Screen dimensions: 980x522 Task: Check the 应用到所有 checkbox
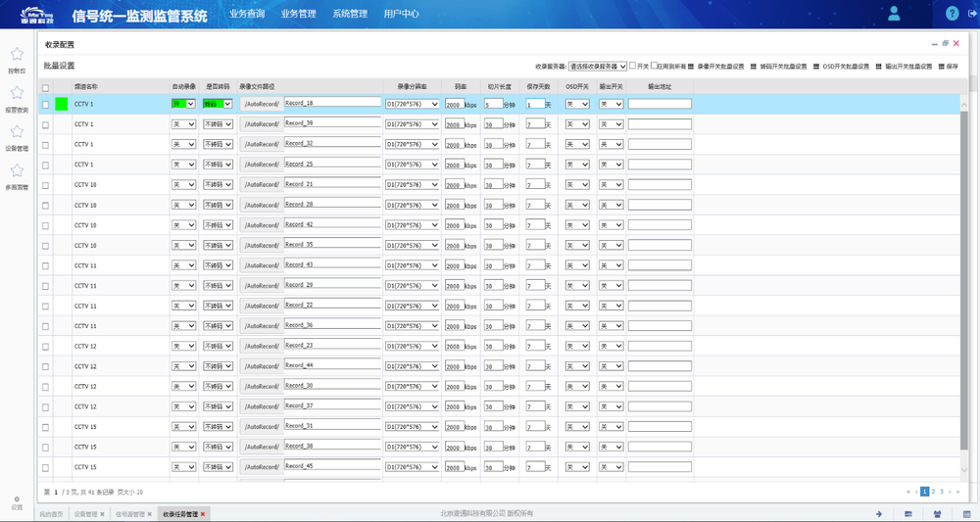pos(655,66)
